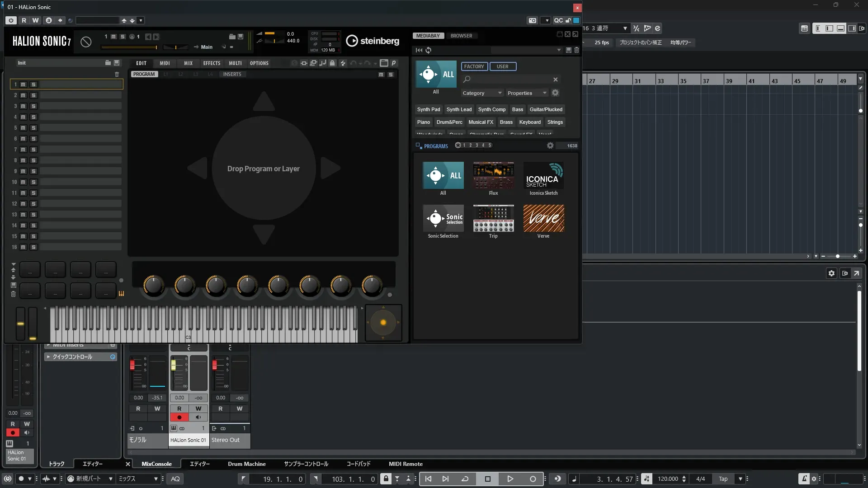This screenshot has height=488, width=868.
Task: Click the wheel-shaped sphere control pad
Action: tap(383, 323)
